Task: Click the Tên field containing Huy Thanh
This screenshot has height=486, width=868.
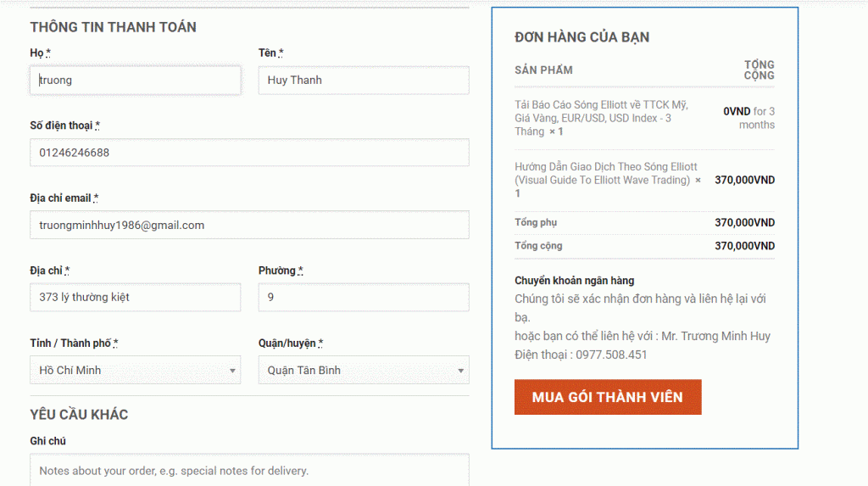Action: tap(363, 81)
